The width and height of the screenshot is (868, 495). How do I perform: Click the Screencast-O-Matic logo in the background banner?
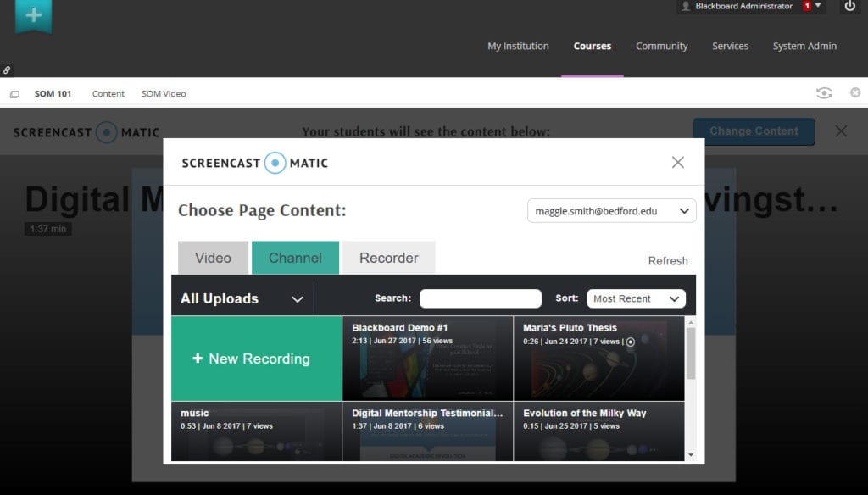[86, 132]
